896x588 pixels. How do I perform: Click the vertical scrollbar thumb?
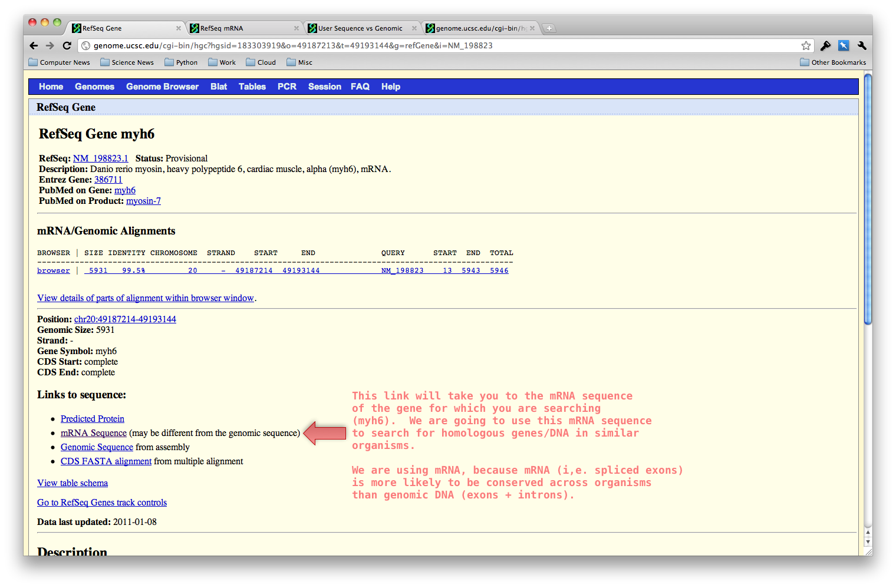point(868,199)
